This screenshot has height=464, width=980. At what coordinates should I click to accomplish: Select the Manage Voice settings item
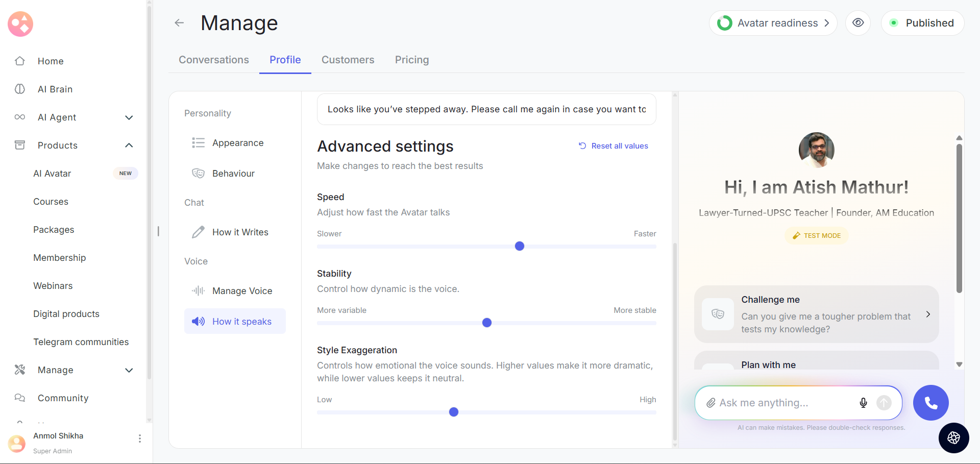[x=242, y=291]
